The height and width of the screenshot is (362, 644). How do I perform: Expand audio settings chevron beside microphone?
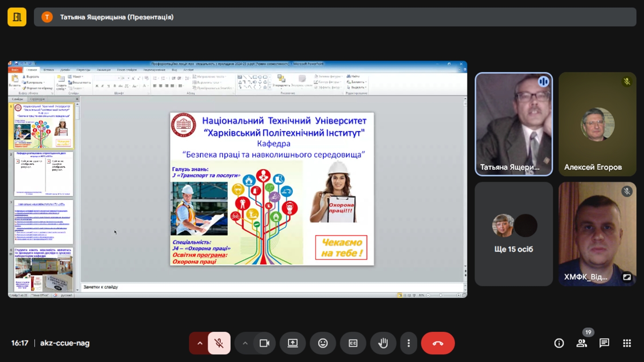click(x=200, y=343)
